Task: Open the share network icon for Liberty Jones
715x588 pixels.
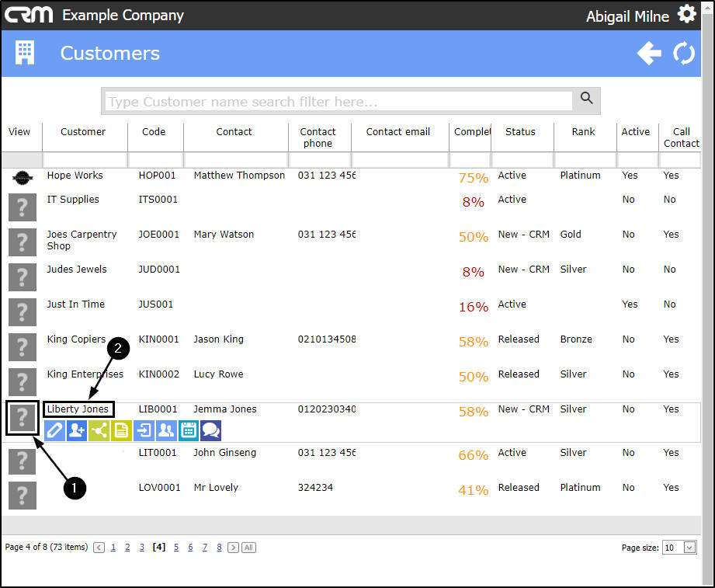Action: coord(99,430)
